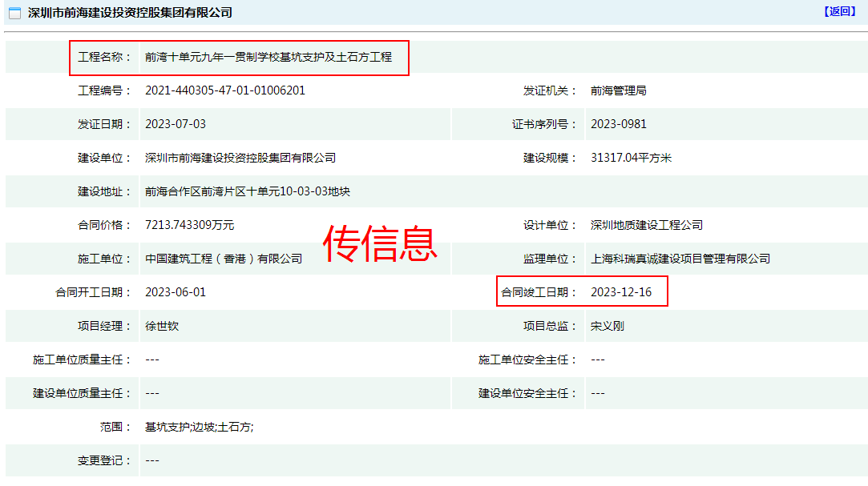
Task: Click the 建设单位 company name value
Action: [240, 158]
